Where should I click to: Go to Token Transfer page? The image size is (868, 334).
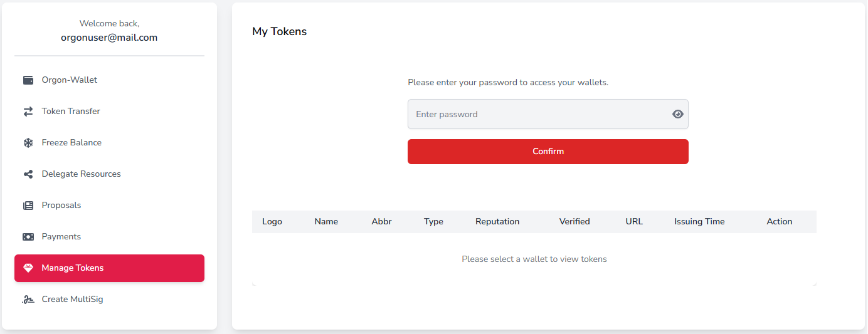pos(71,112)
